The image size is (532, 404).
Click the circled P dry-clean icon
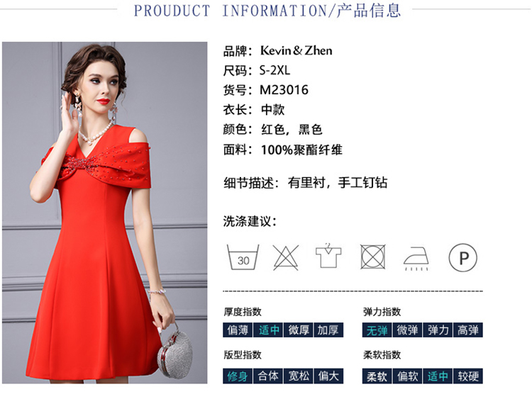click(462, 257)
